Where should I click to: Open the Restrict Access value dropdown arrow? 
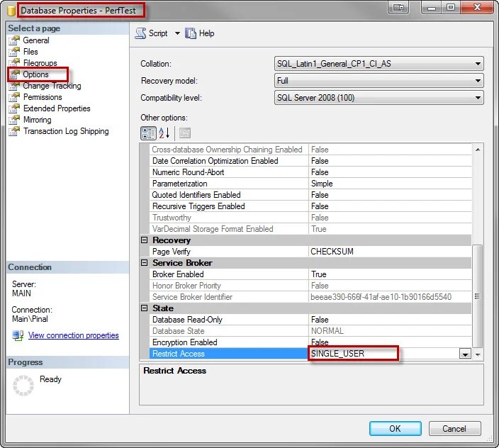465,354
